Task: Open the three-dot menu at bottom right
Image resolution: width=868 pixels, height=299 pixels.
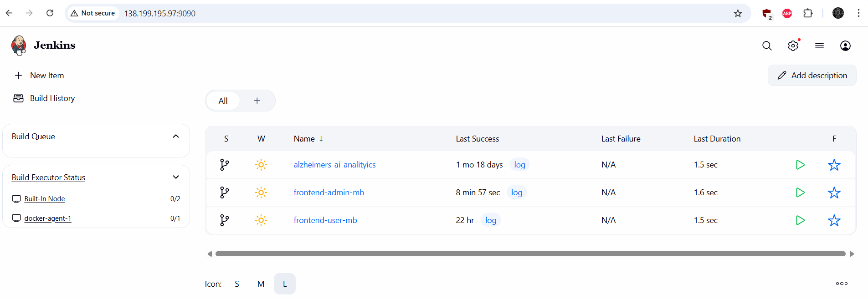Action: pyautogui.click(x=842, y=284)
